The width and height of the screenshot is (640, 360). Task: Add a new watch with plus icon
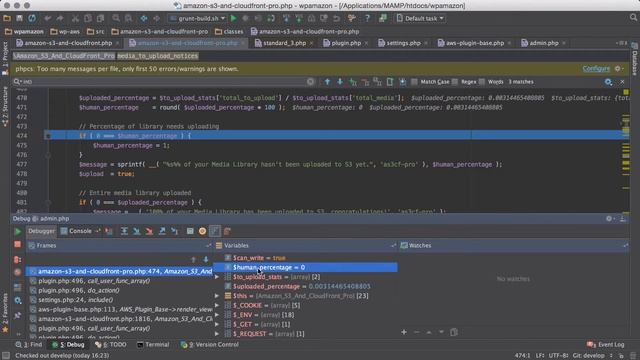coord(404,332)
